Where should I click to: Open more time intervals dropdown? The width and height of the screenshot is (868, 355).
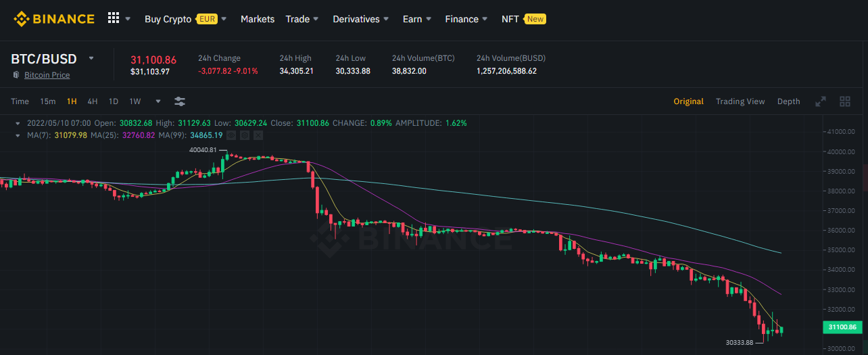158,101
